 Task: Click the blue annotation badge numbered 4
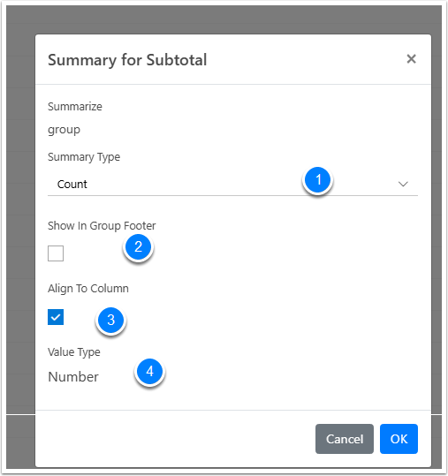pyautogui.click(x=149, y=371)
